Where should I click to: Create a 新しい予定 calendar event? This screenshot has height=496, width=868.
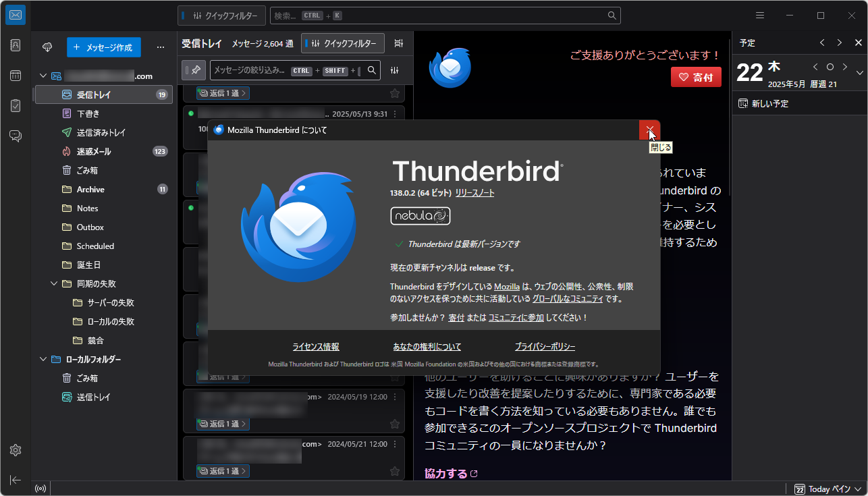(x=766, y=103)
